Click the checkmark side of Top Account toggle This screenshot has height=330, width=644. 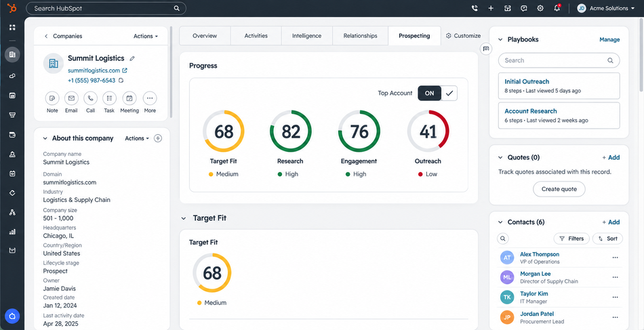coord(449,93)
